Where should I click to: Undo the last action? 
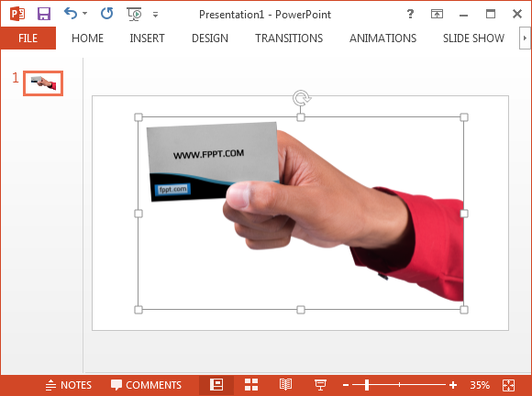[x=71, y=14]
